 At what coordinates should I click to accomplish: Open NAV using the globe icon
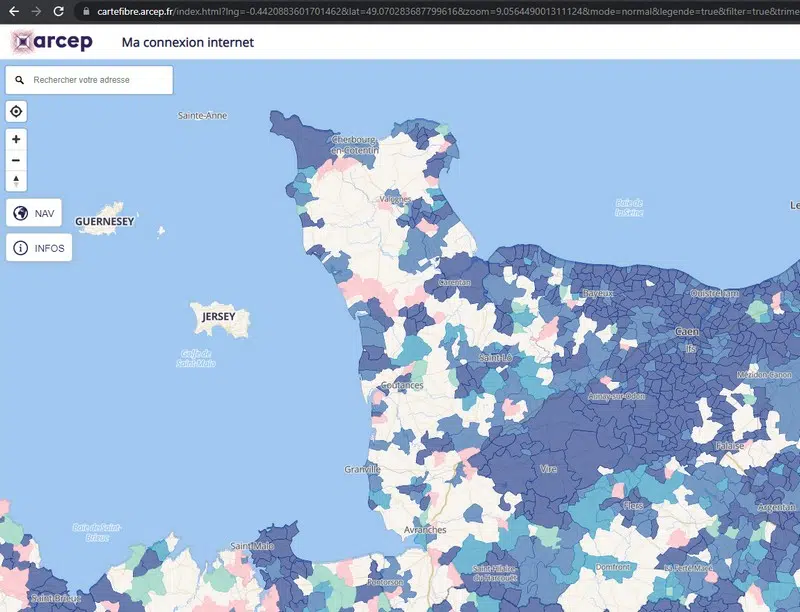point(21,212)
